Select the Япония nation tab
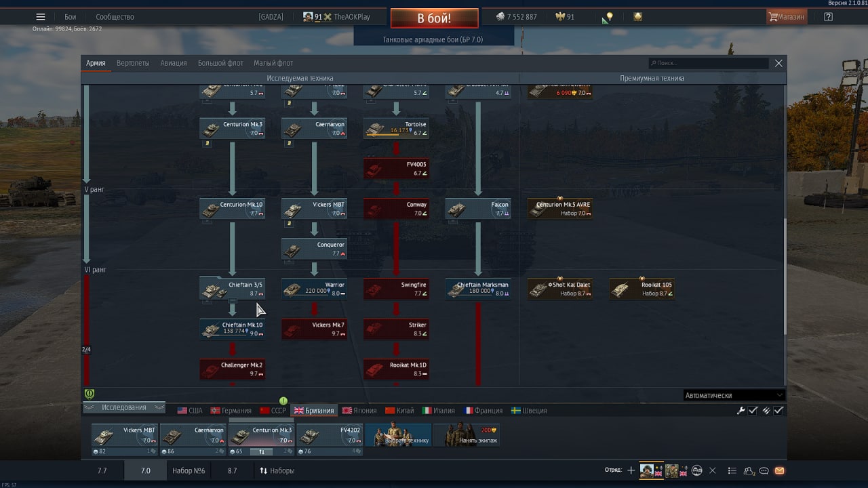The height and width of the screenshot is (488, 868). click(x=359, y=411)
